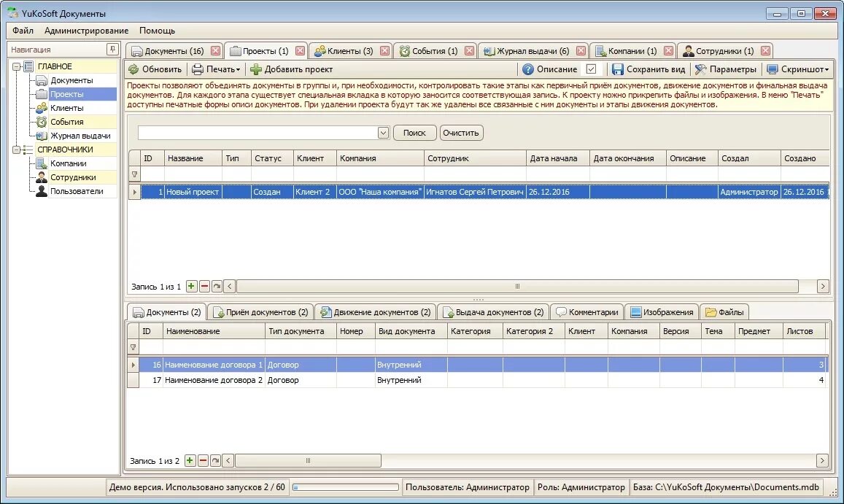Toggle the Описание checkbox in the toolbar
The height and width of the screenshot is (504, 844).
click(x=591, y=69)
